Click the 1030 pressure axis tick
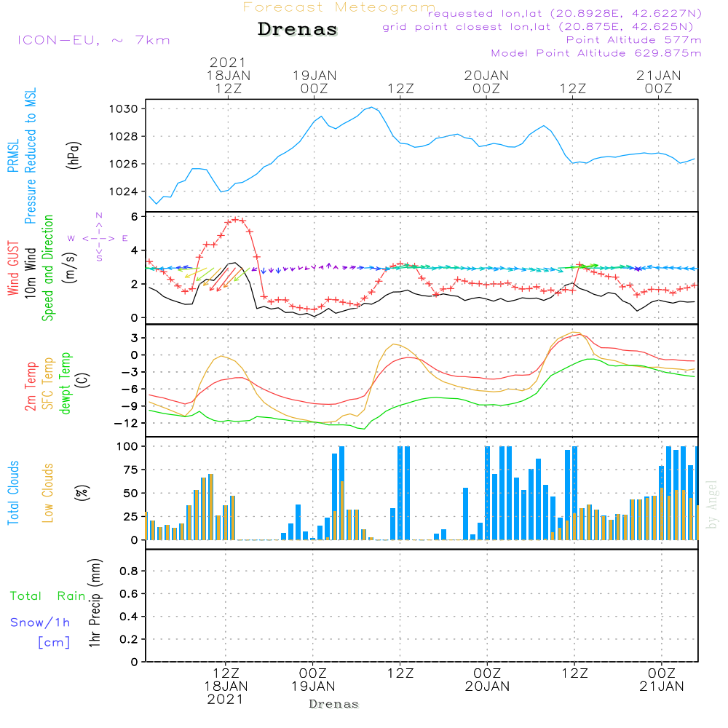Screen dimensions: 728x728 (124, 109)
